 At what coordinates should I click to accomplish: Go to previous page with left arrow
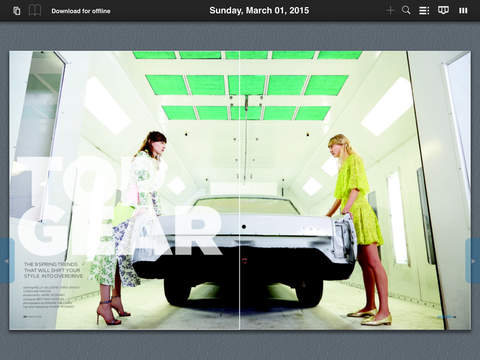[x=7, y=261]
